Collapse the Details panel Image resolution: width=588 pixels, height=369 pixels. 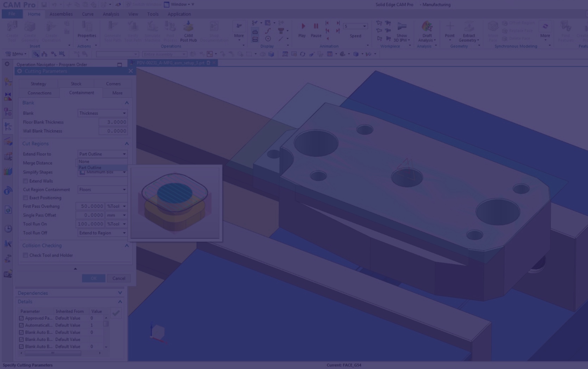click(x=120, y=302)
